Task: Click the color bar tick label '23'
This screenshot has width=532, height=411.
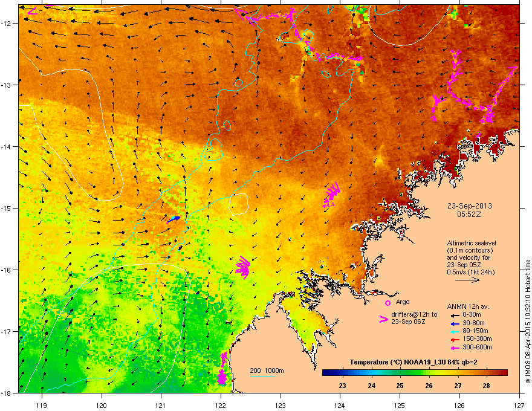Action: 342,386
